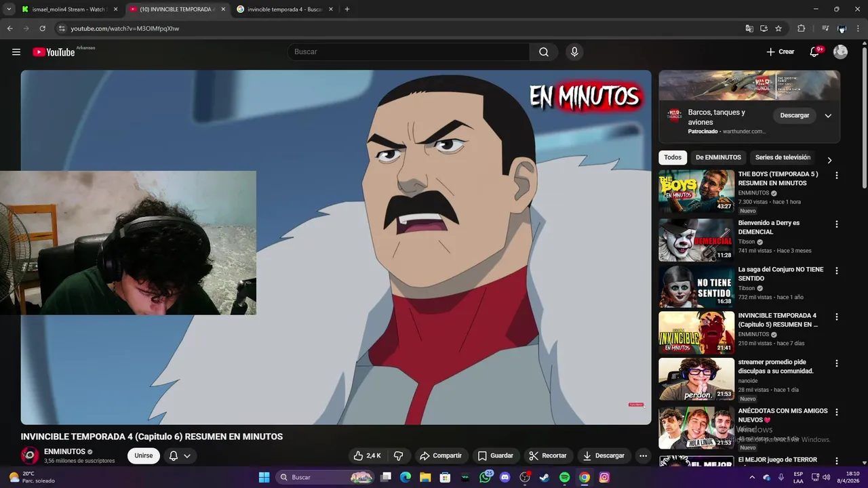Click the Guardar button

click(x=496, y=455)
